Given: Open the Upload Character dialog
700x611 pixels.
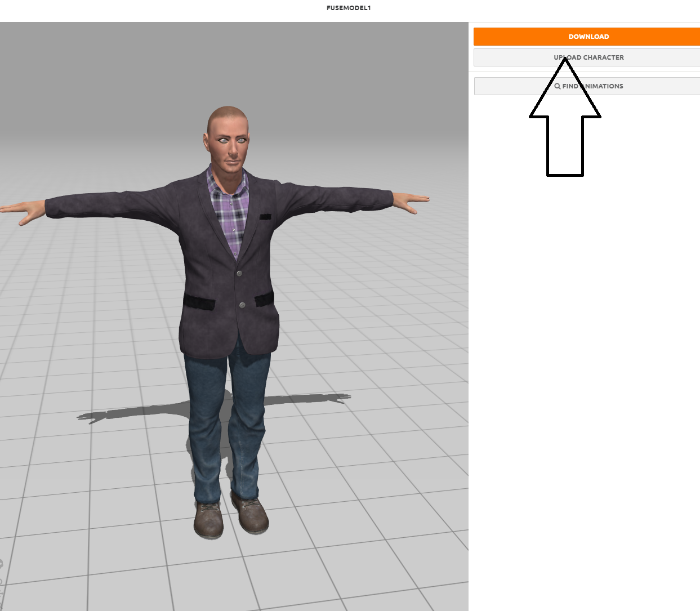Looking at the screenshot, I should pos(587,57).
